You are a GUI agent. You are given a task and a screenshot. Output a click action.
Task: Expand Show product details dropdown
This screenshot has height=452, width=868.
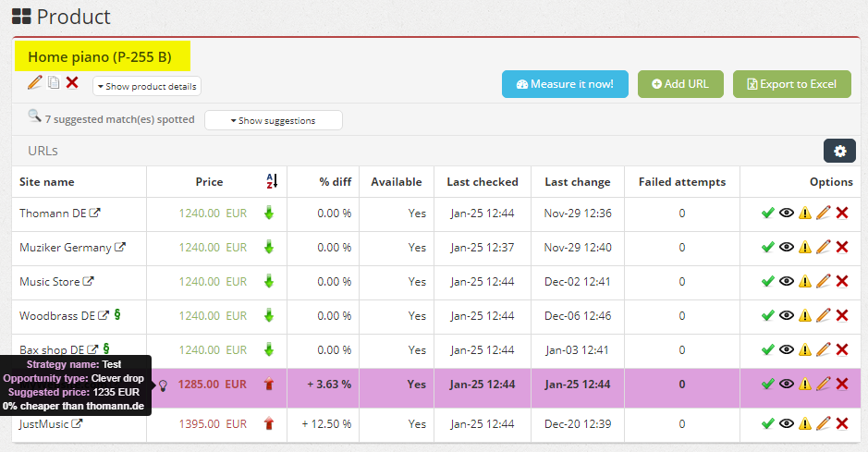tap(147, 86)
